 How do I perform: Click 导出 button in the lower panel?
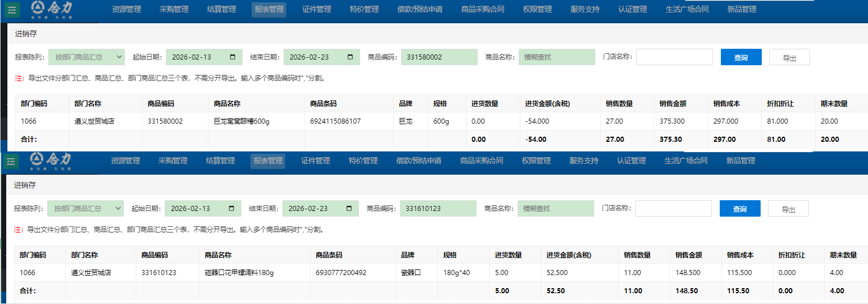coord(788,209)
